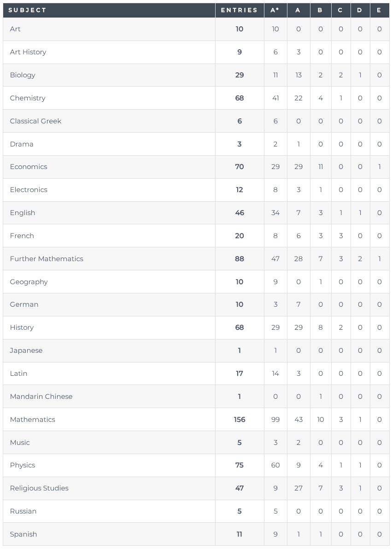This screenshot has width=392, height=549.
Task: Click the Mandarin Chinese subject cell
Action: click(41, 397)
